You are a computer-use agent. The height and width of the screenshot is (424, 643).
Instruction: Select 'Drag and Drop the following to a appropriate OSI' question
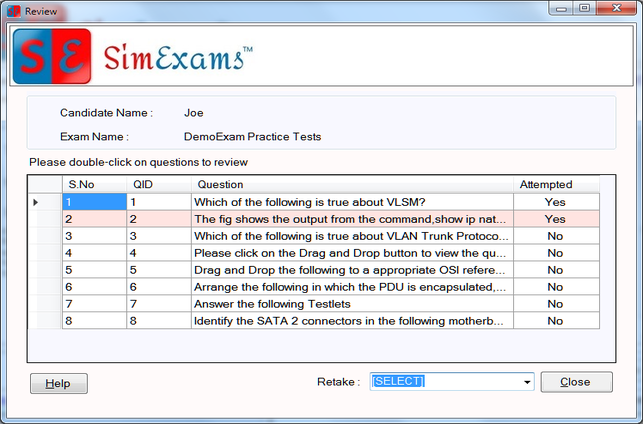[x=352, y=270]
